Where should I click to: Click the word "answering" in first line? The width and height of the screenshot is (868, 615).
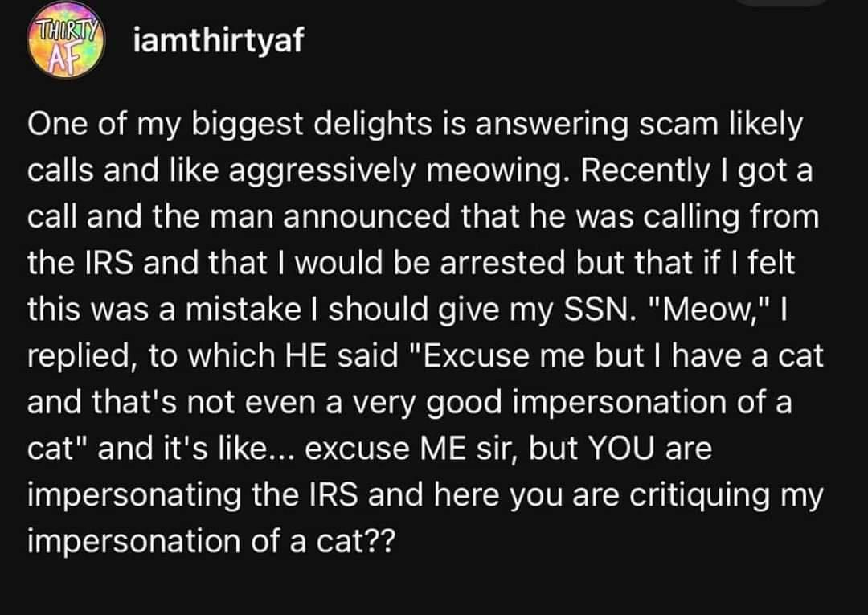552,125
